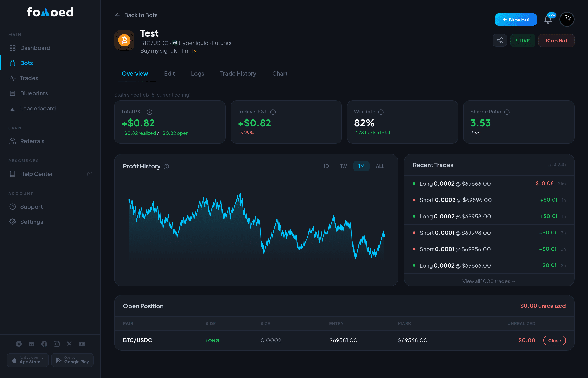Screen dimensions: 588x378
Task: Switch to the Logs tab
Action: 197,73
